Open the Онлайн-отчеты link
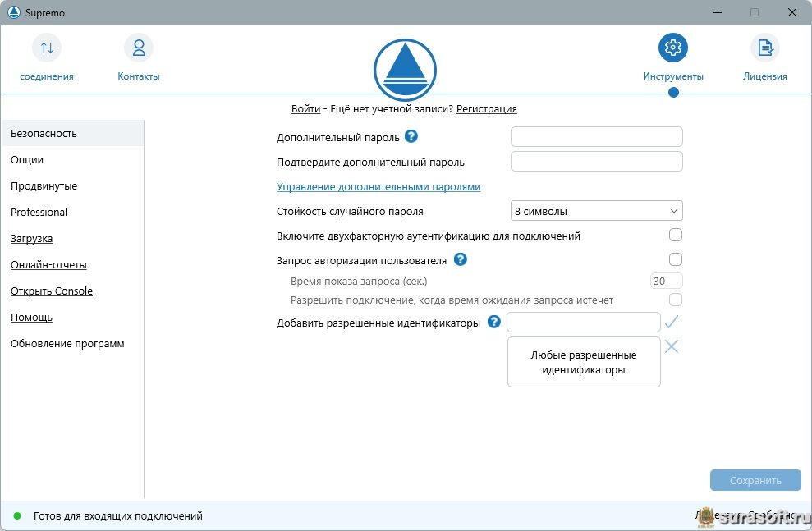Image resolution: width=812 pixels, height=531 pixels. pos(48,265)
